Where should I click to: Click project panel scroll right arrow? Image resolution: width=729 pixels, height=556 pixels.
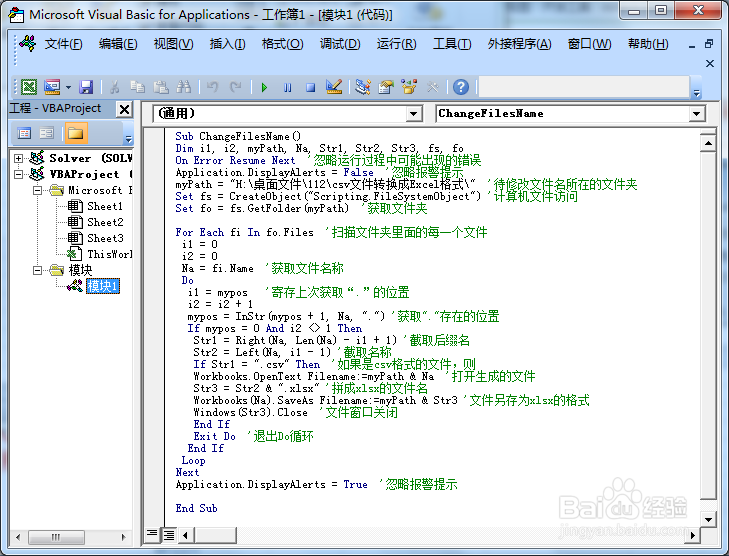pos(123,537)
